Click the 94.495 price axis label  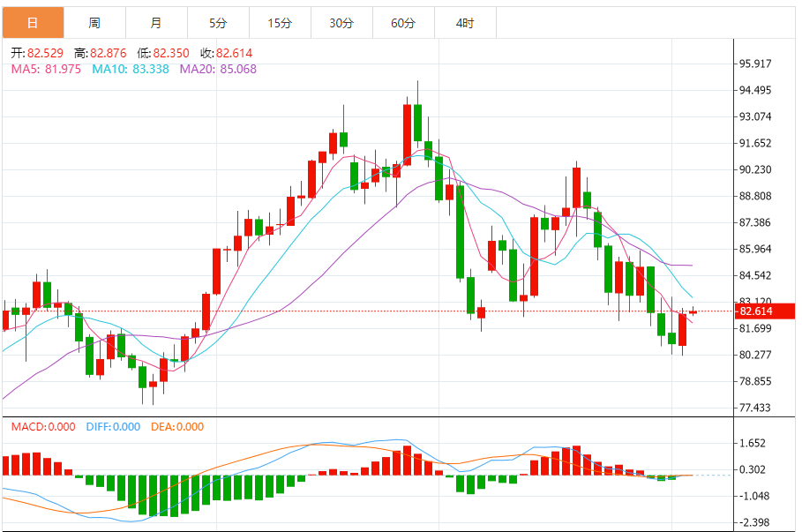tap(755, 90)
